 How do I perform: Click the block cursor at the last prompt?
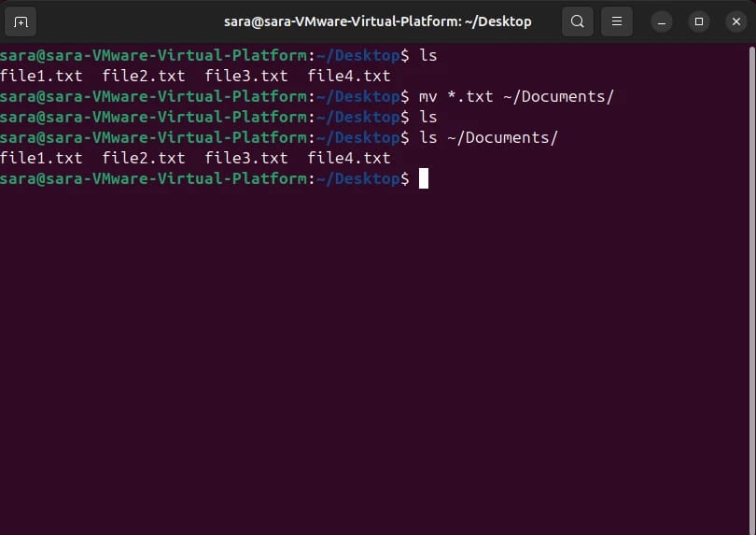tap(423, 178)
